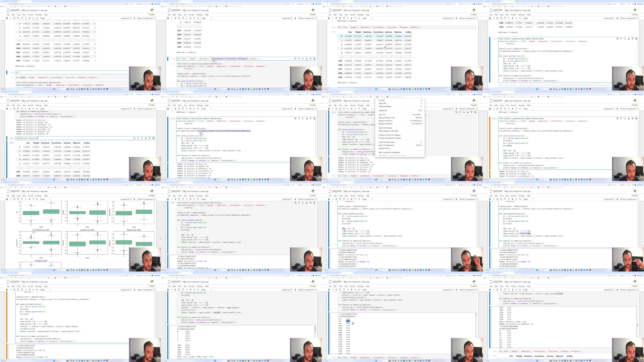
Task: Open the debugger bug icon in cell [42] frame
Action: [x=134, y=109]
